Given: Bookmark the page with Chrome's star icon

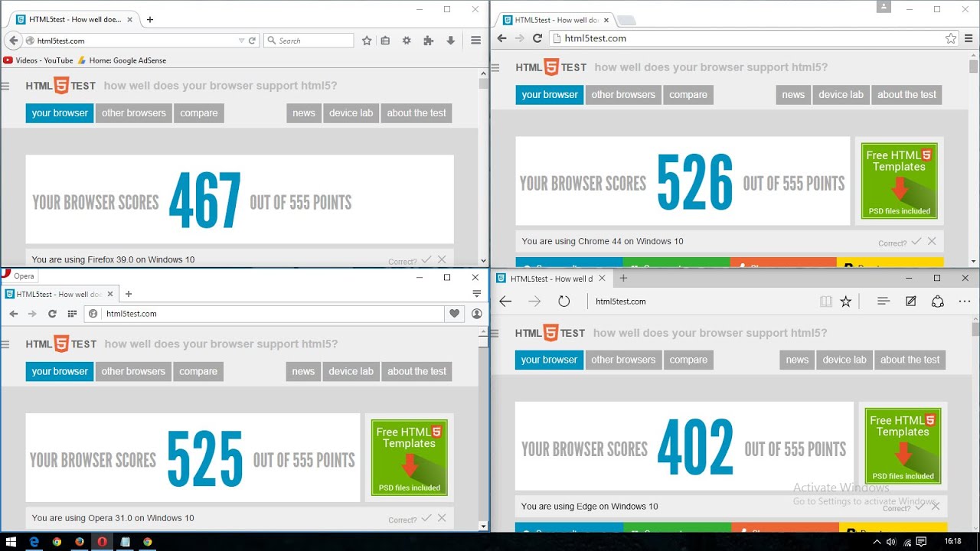Looking at the screenshot, I should tap(950, 38).
